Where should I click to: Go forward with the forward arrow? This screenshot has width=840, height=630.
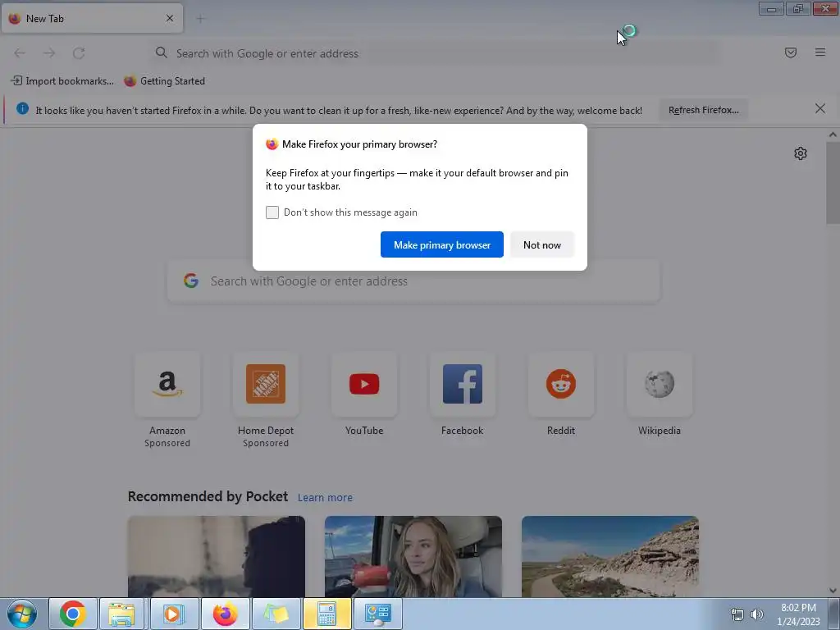[49, 53]
